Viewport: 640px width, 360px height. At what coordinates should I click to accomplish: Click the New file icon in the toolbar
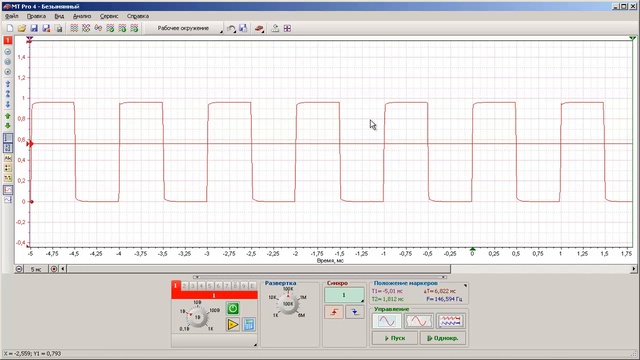coord(10,28)
